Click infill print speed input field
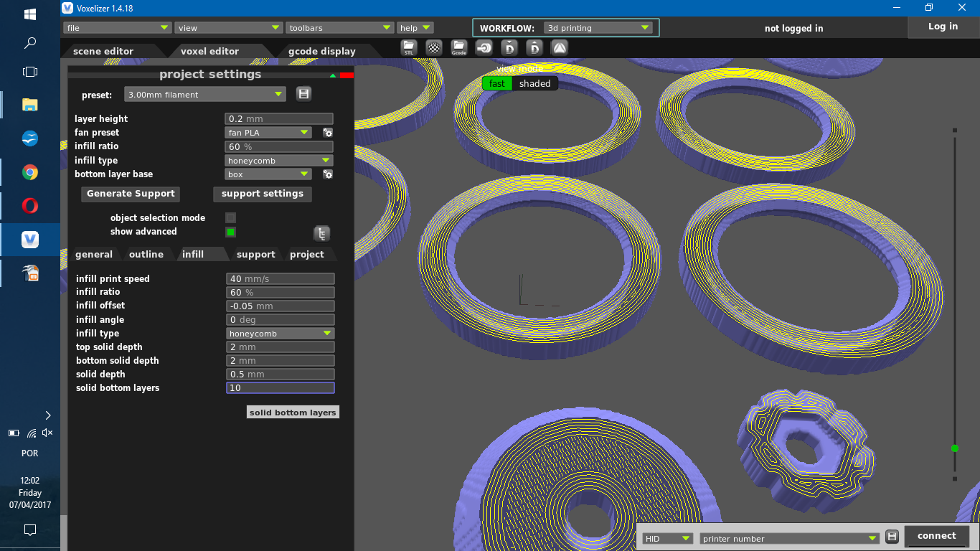 [281, 279]
